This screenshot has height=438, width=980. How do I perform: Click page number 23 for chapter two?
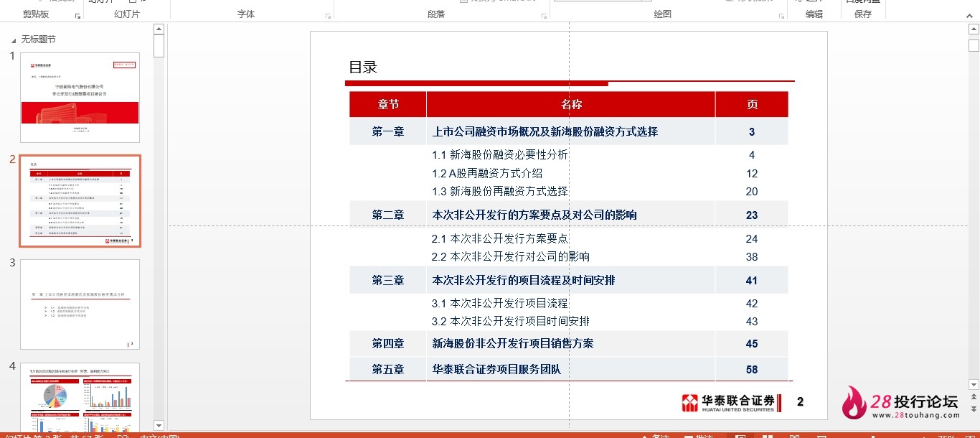point(752,215)
